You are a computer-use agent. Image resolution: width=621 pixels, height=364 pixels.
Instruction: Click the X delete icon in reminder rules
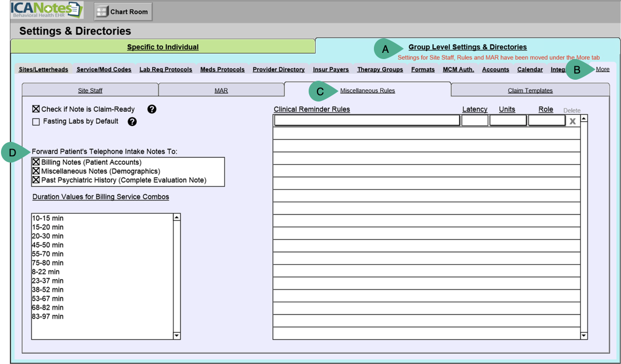(x=572, y=121)
